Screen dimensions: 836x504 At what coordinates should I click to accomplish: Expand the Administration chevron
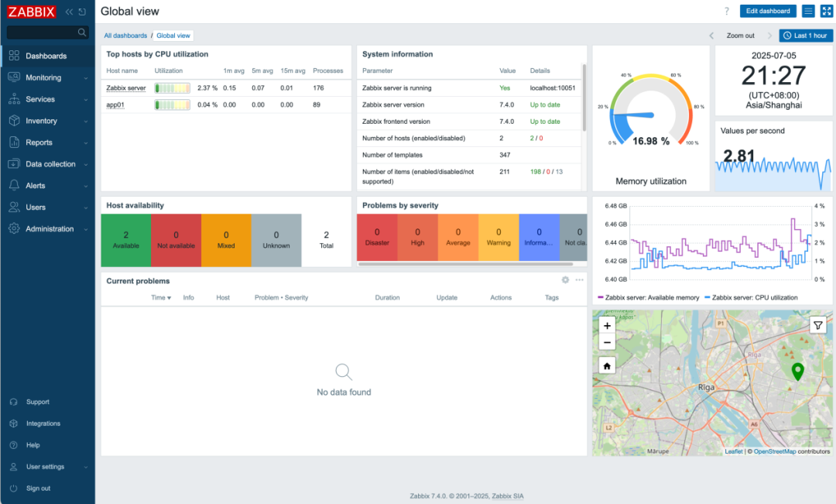[x=86, y=229]
